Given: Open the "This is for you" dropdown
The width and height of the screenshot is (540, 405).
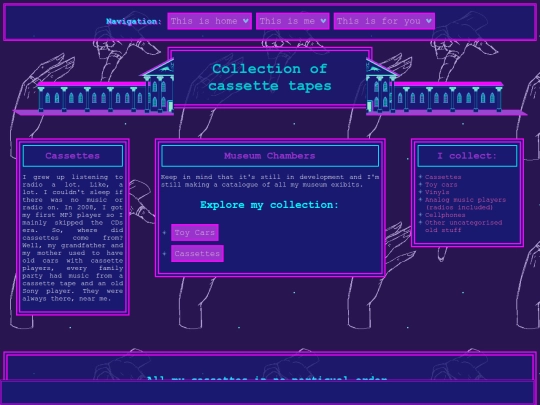Looking at the screenshot, I should pos(384,21).
